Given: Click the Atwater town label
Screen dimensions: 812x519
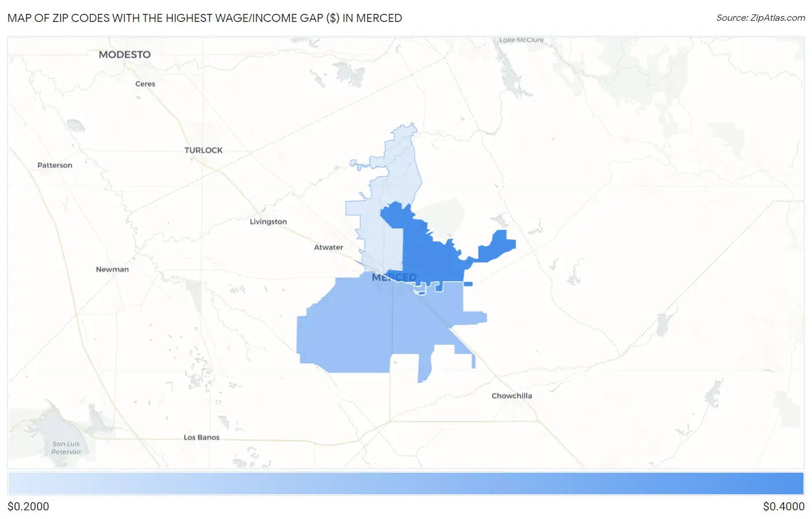Looking at the screenshot, I should coord(329,247).
